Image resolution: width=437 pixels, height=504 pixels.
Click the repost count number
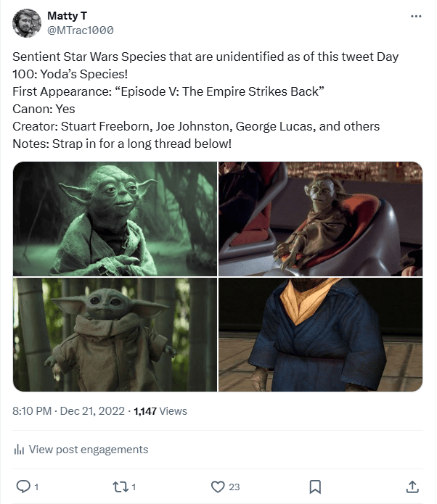[x=134, y=487]
